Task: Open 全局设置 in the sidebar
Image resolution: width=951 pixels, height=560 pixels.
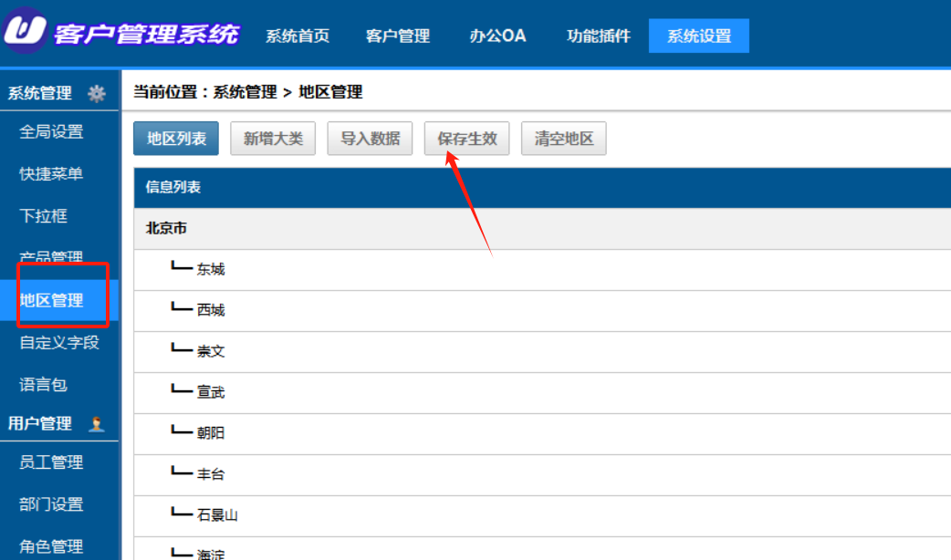Action: (51, 131)
